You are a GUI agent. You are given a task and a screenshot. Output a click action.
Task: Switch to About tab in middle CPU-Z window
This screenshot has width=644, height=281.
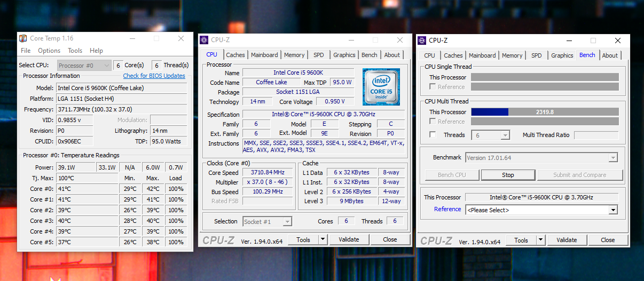[392, 55]
